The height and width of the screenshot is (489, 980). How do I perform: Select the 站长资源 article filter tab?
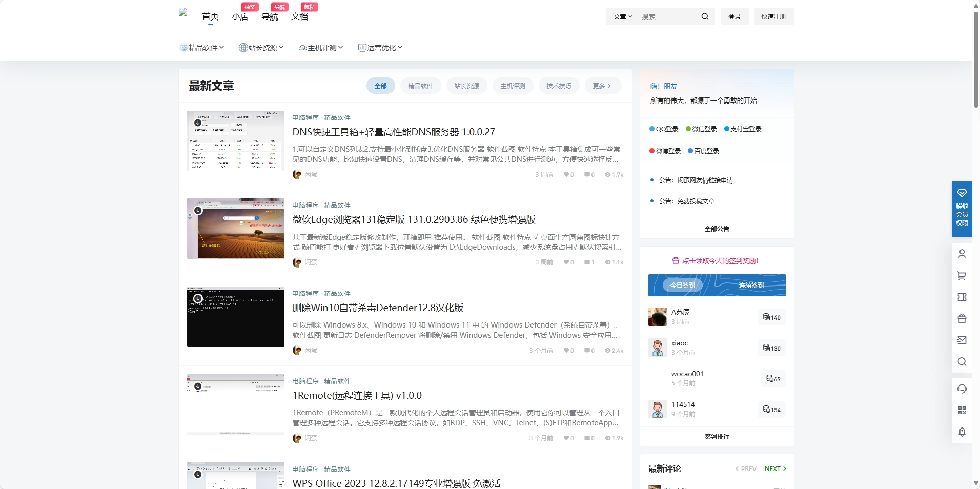coord(466,86)
